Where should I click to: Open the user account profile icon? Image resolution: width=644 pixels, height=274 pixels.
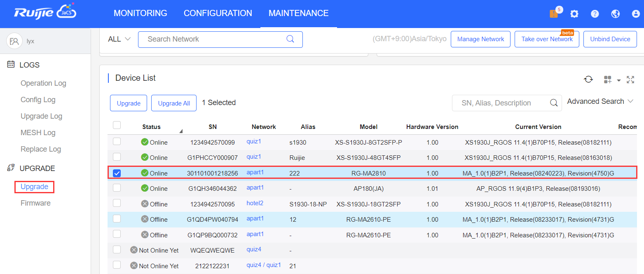(x=636, y=14)
